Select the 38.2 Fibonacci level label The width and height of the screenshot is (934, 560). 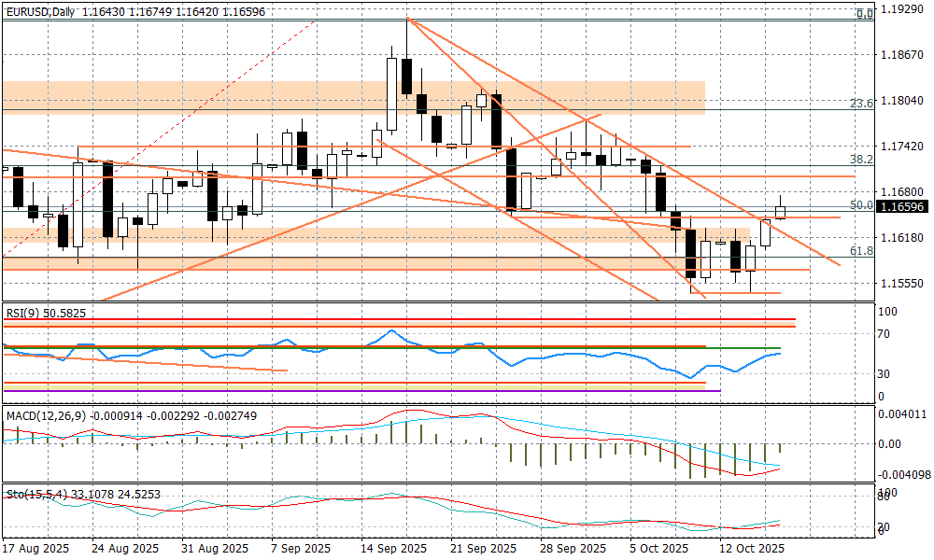tap(862, 160)
